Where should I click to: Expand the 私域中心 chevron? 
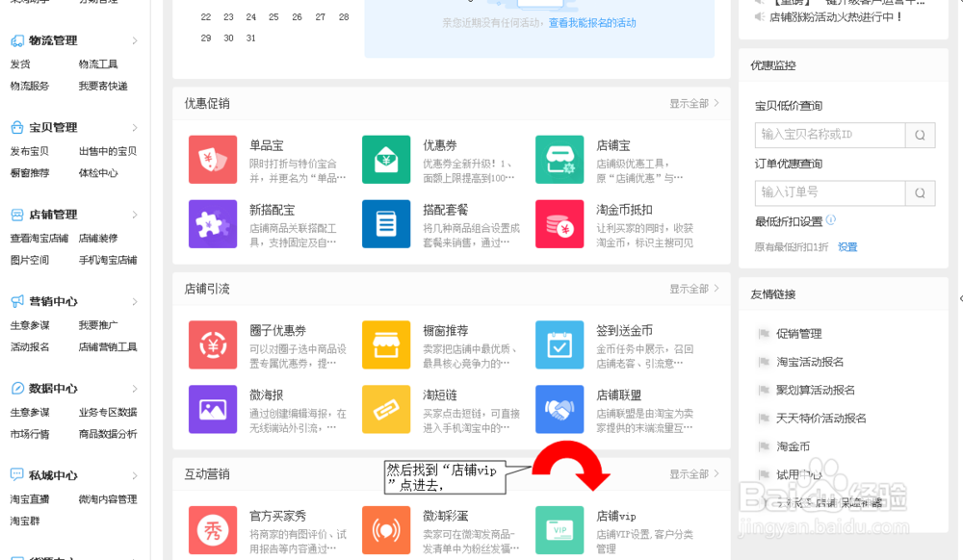tap(135, 475)
